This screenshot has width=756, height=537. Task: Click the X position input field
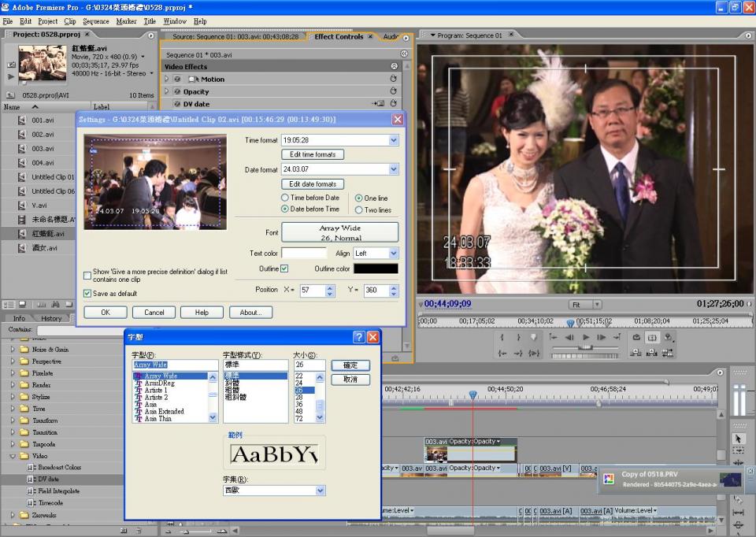coord(312,291)
